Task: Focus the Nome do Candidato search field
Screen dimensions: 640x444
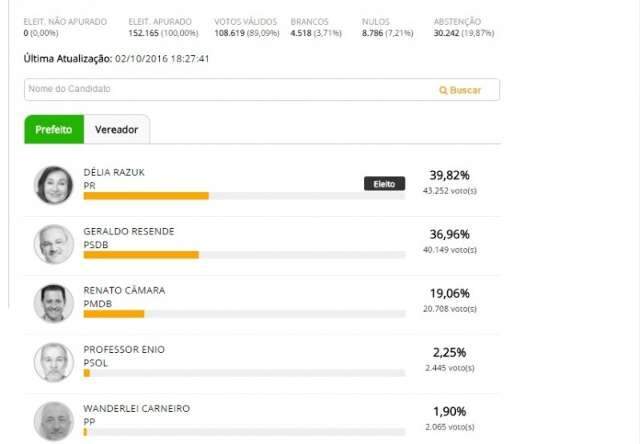Action: click(x=262, y=89)
